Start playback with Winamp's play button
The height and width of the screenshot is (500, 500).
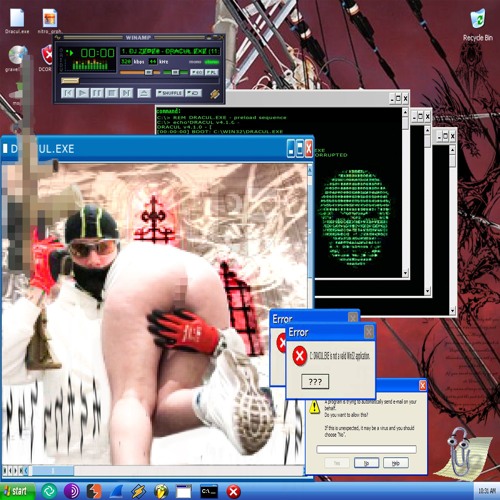click(x=82, y=93)
